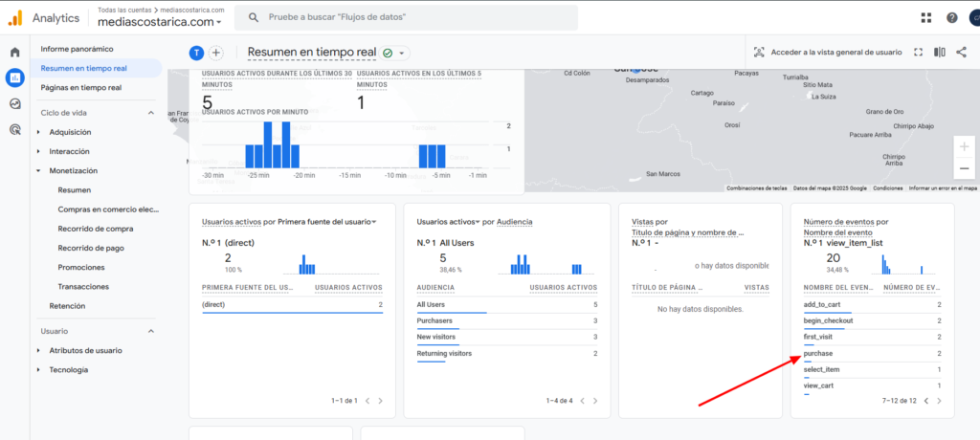Viewport: 980px width, 440px height.
Task: Click Acceder a la vista general de usuario
Action: click(827, 53)
